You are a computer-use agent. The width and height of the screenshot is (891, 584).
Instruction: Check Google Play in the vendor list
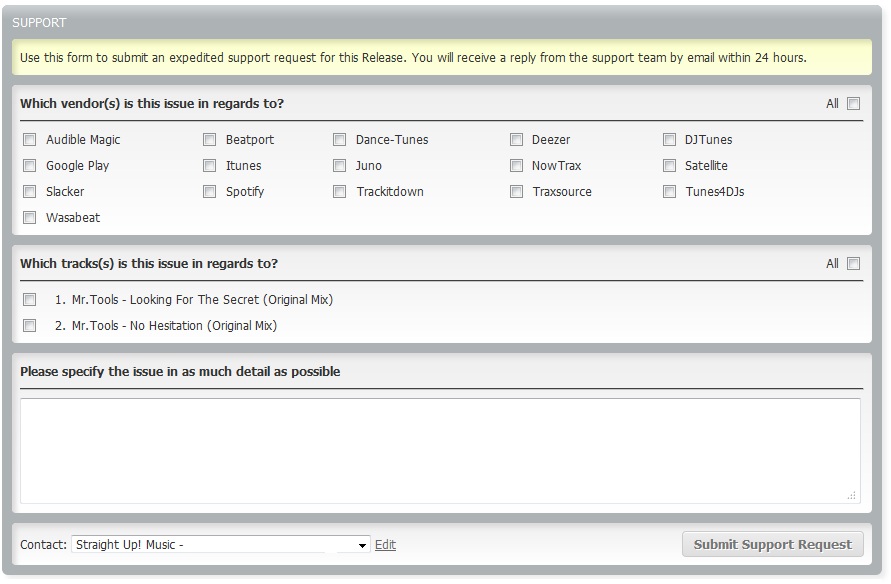(x=29, y=166)
